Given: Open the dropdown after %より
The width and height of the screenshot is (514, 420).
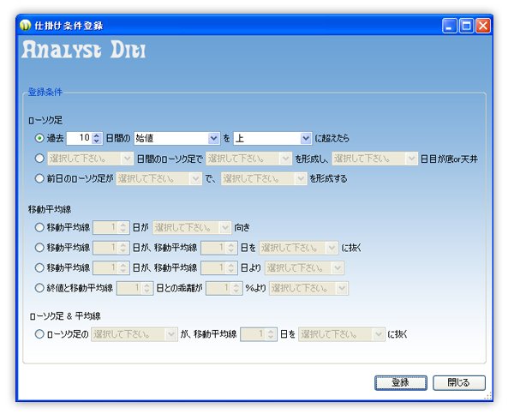Looking at the screenshot, I should pyautogui.click(x=308, y=289).
